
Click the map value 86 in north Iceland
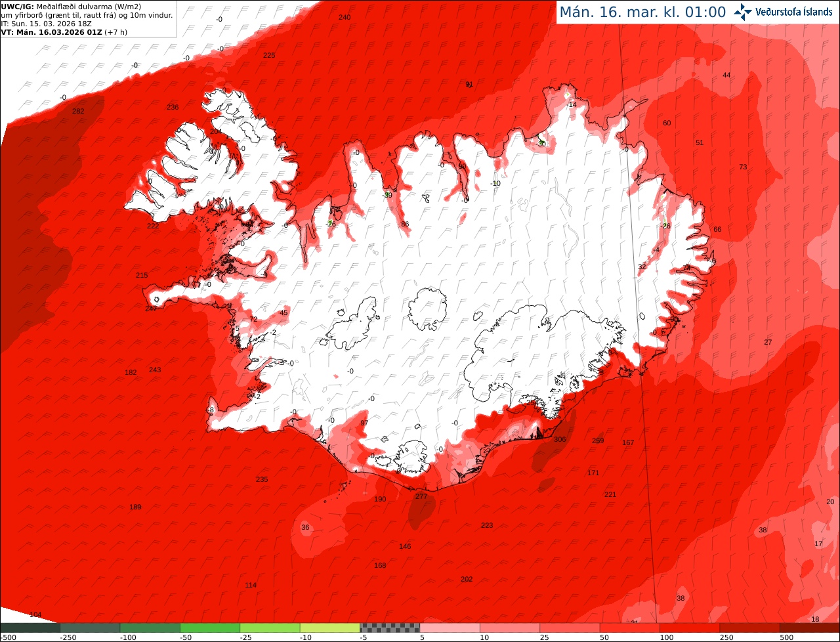pos(405,224)
